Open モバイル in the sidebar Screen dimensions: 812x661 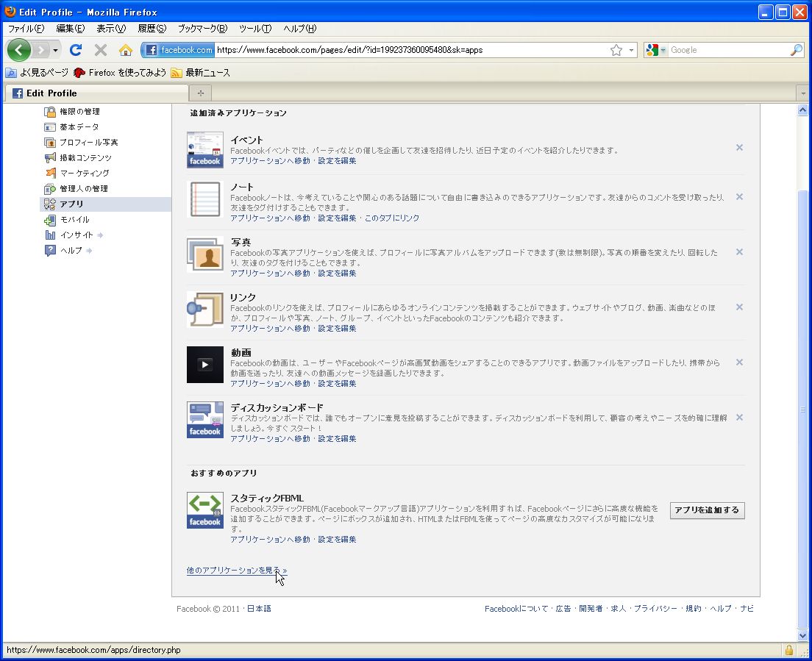tap(67, 219)
